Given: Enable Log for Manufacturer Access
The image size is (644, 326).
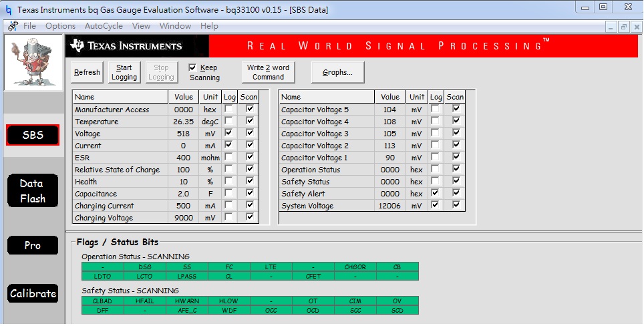Looking at the screenshot, I should tap(228, 109).
